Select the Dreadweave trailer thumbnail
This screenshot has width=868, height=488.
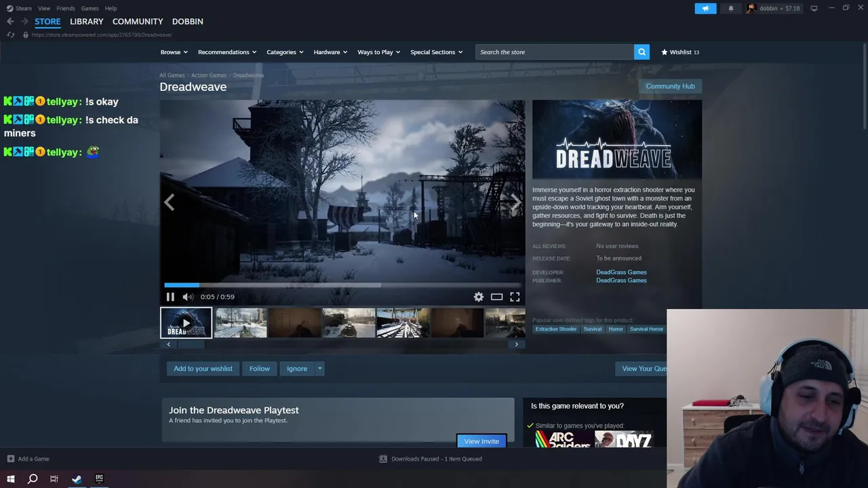coord(186,323)
